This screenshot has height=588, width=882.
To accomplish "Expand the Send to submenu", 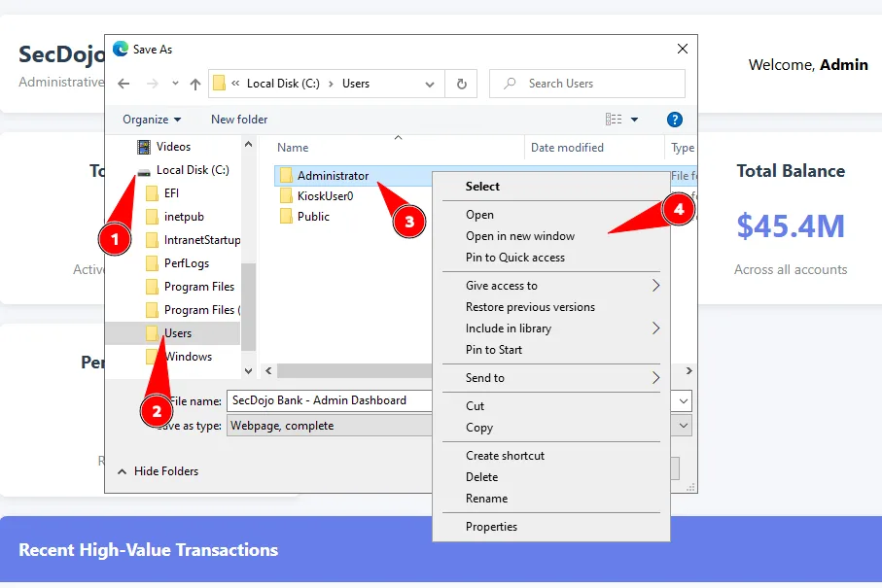I will 551,378.
